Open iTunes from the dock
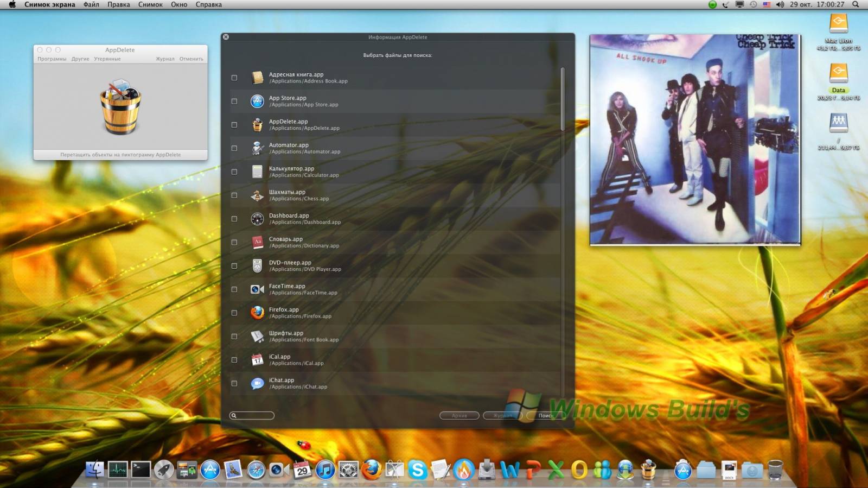This screenshot has height=488, width=868. pyautogui.click(x=325, y=469)
